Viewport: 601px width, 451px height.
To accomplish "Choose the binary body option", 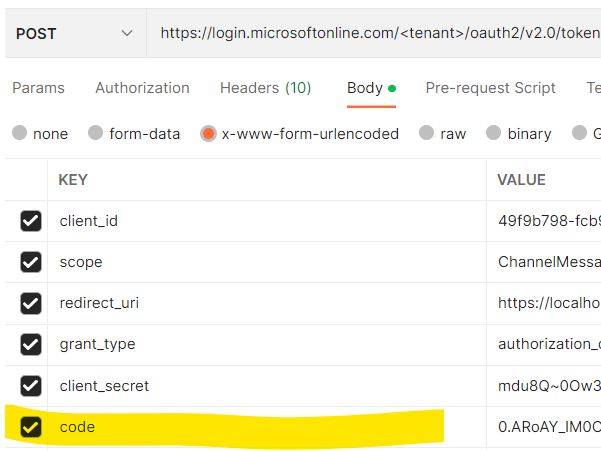I will click(493, 133).
